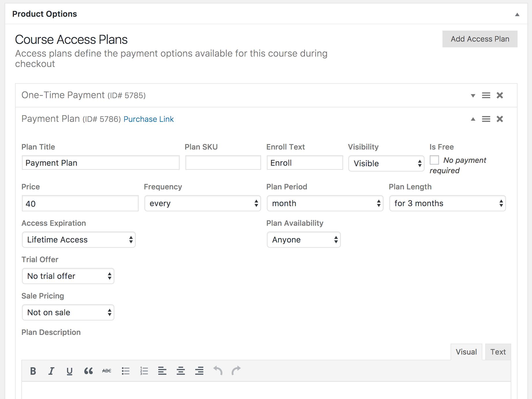Open the Access Expiration dropdown
This screenshot has height=399, width=532.
(79, 240)
